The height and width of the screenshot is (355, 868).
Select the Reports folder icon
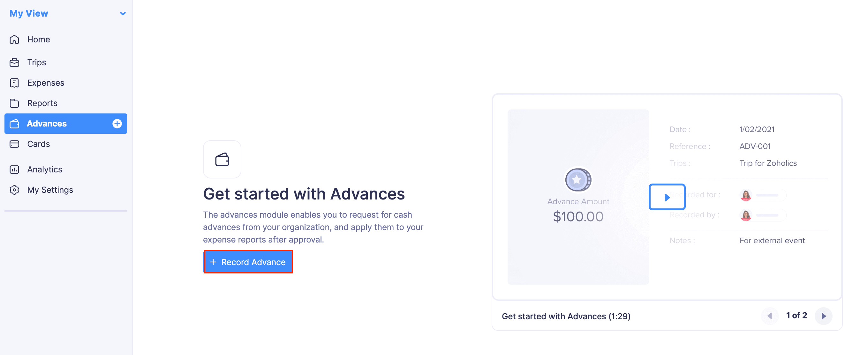tap(14, 103)
